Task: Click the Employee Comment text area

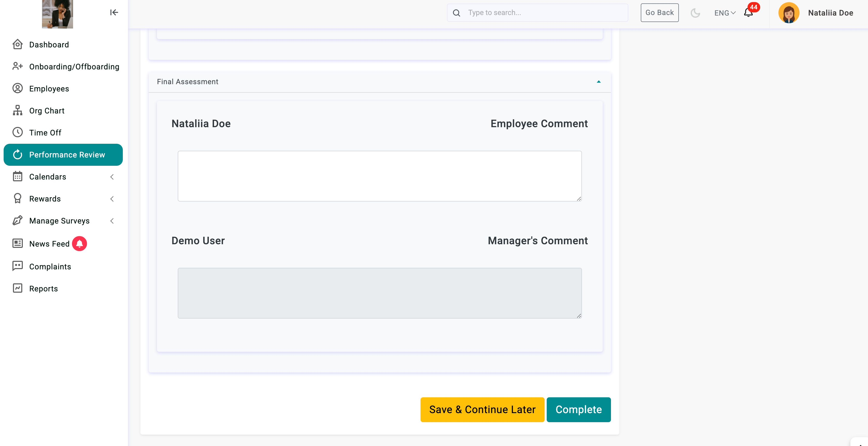Action: pos(380,176)
